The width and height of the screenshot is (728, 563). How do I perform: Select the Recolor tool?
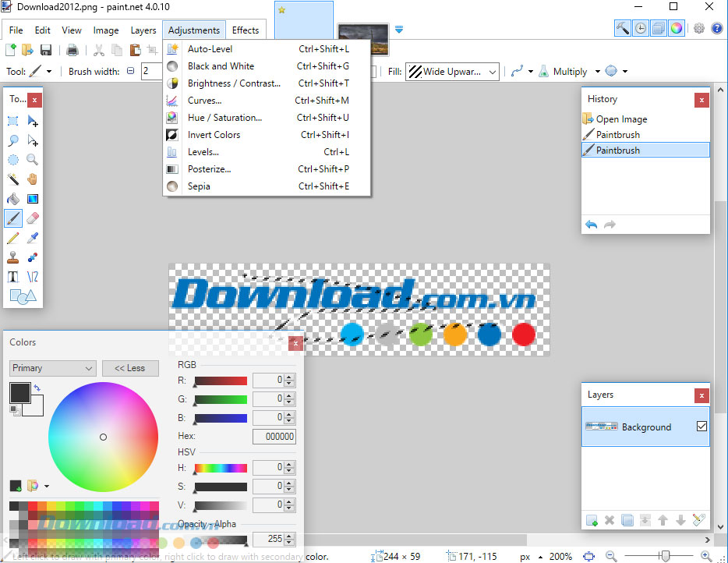point(33,257)
